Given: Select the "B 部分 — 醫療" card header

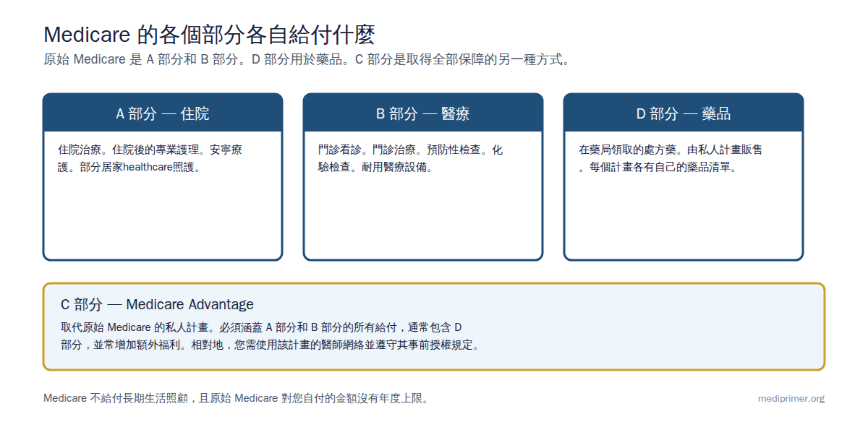Looking at the screenshot, I should (423, 113).
